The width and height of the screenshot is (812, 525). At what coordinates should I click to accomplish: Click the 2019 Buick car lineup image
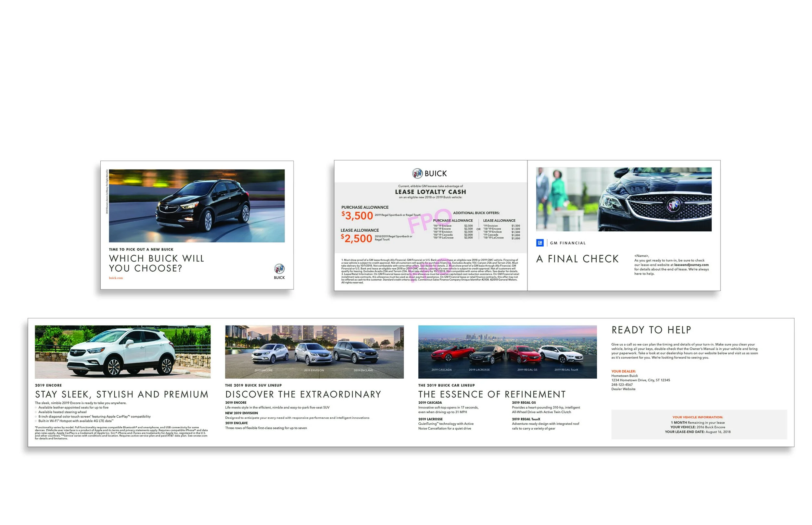507,352
